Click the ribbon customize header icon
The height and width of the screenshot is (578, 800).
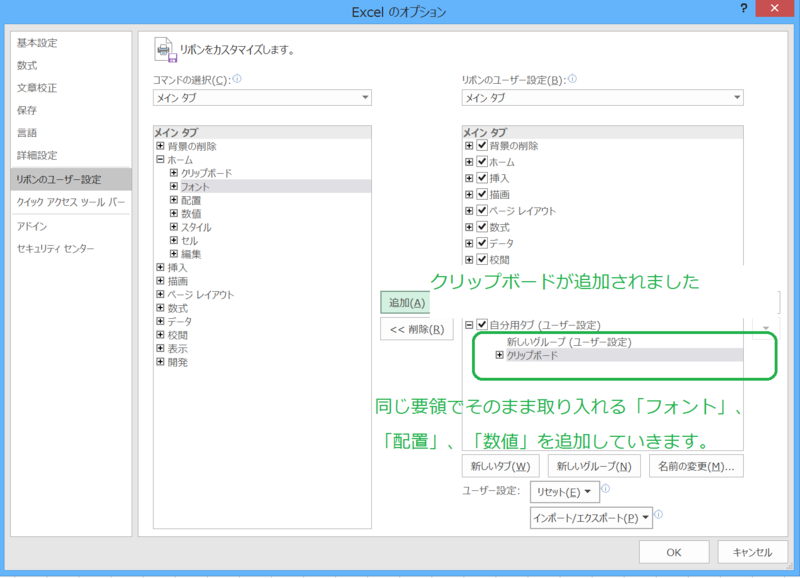165,50
